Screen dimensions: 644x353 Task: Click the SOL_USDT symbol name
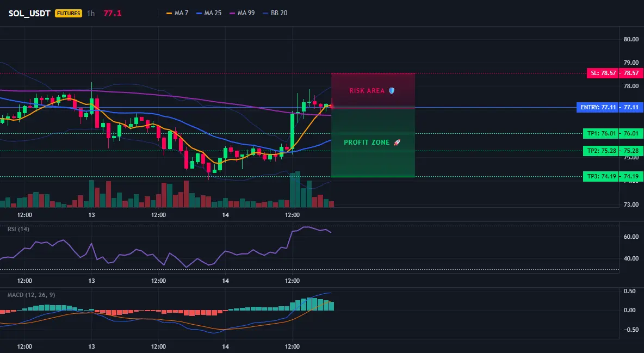click(29, 13)
